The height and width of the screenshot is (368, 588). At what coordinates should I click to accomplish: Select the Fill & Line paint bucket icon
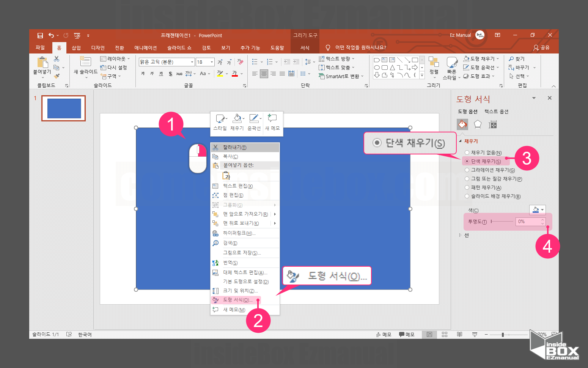(x=462, y=124)
